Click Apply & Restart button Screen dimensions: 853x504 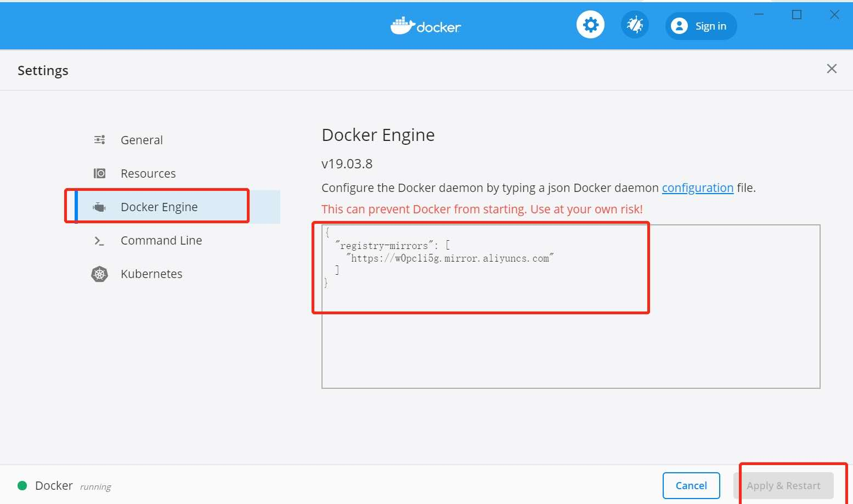(783, 485)
